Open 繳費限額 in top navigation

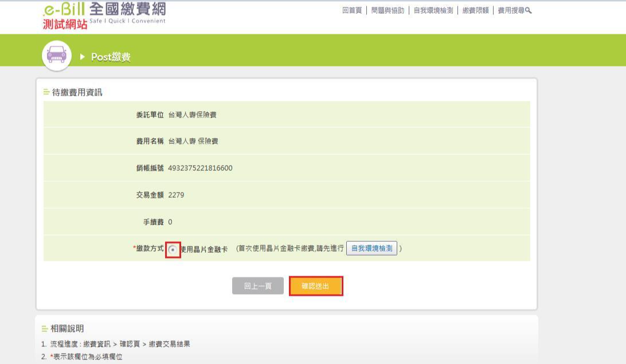tap(475, 10)
